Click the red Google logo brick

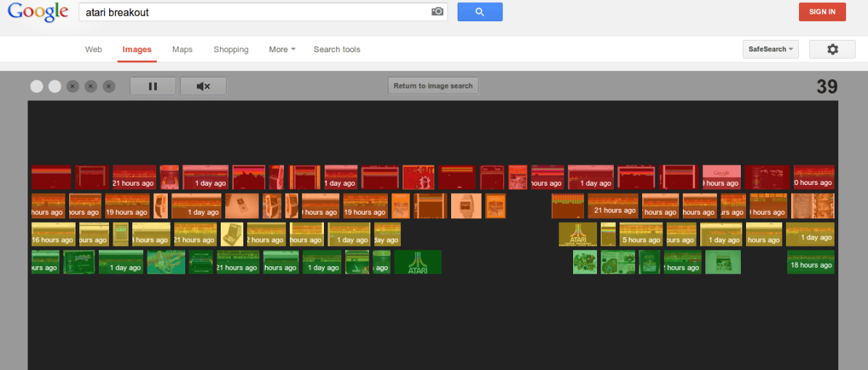coord(722,177)
